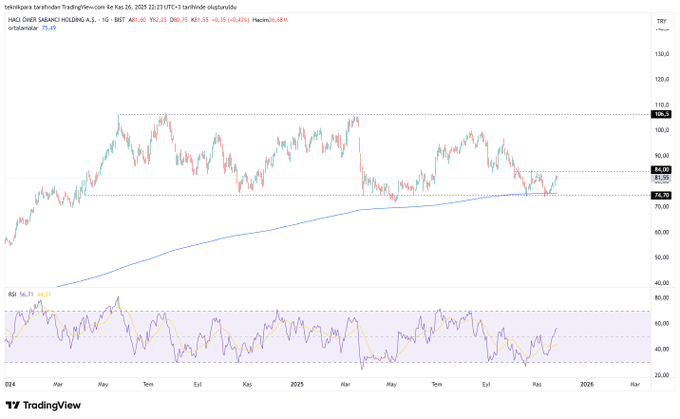
Task: Click the high price Y82,25
Action: (158, 20)
